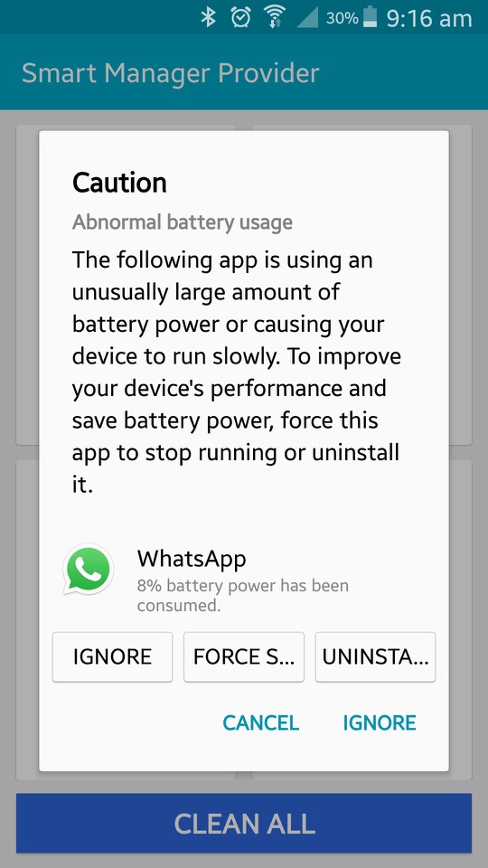Screen dimensions: 488x868
Task: Tap the mobile signal strength icon
Action: [x=307, y=18]
